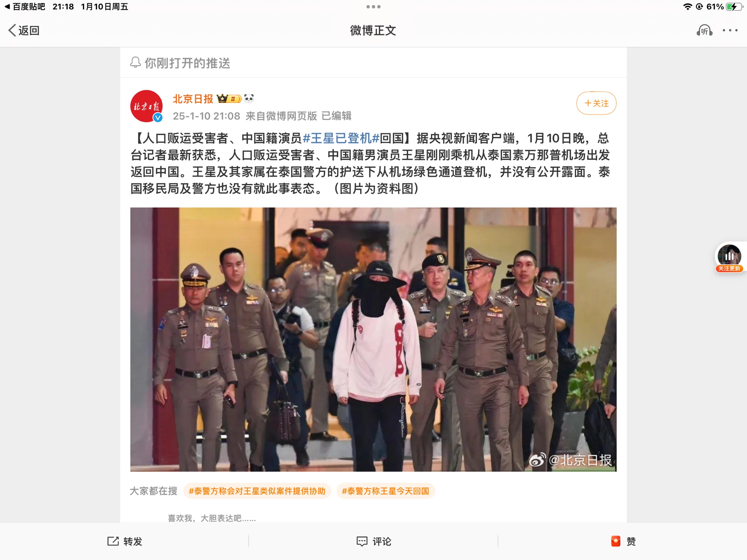747x560 pixels.
Task: Open tag #泰警方称会对王星类似案件提供协助
Action: point(257,491)
